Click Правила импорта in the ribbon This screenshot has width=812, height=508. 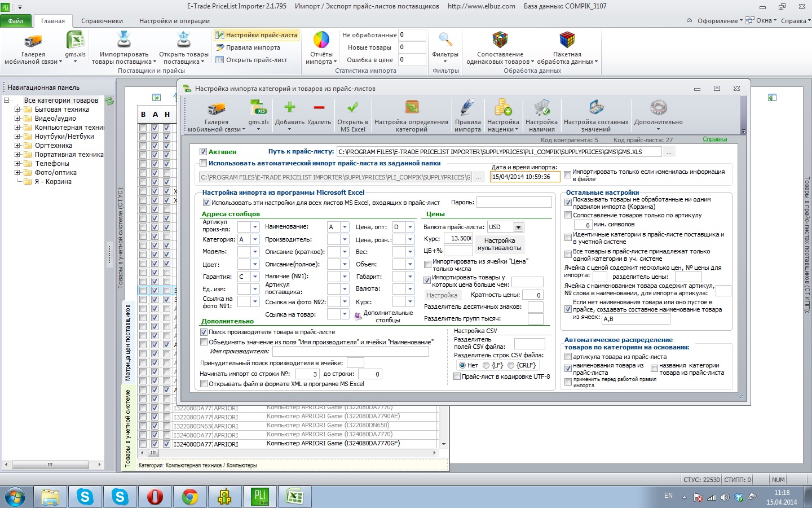pyautogui.click(x=248, y=47)
